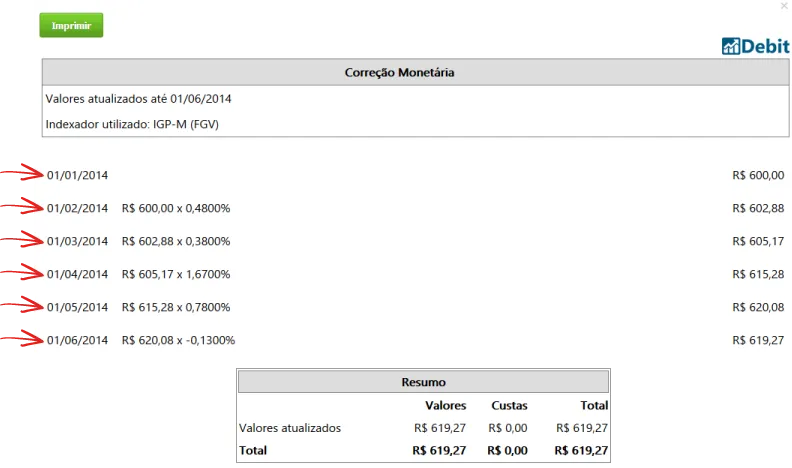Click the calculation 'R$ 600,00 x 0,4800%'
792x468 pixels.
tap(176, 208)
